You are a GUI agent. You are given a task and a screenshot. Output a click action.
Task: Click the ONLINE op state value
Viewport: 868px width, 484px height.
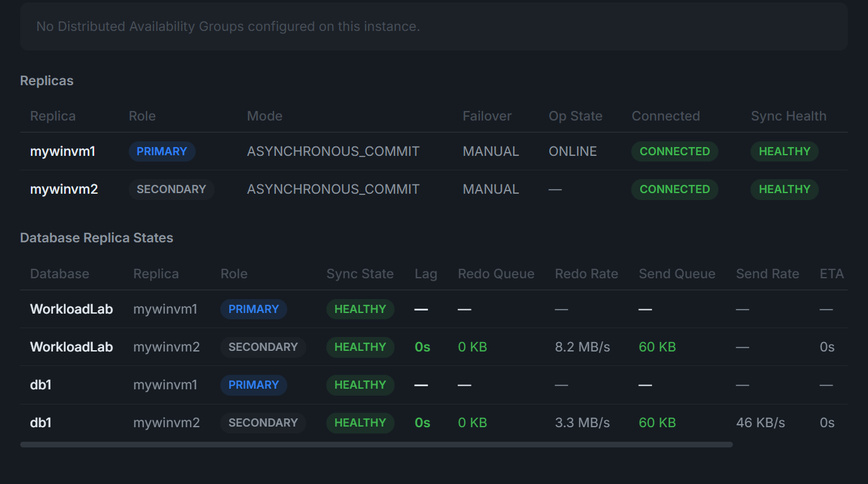click(x=573, y=151)
